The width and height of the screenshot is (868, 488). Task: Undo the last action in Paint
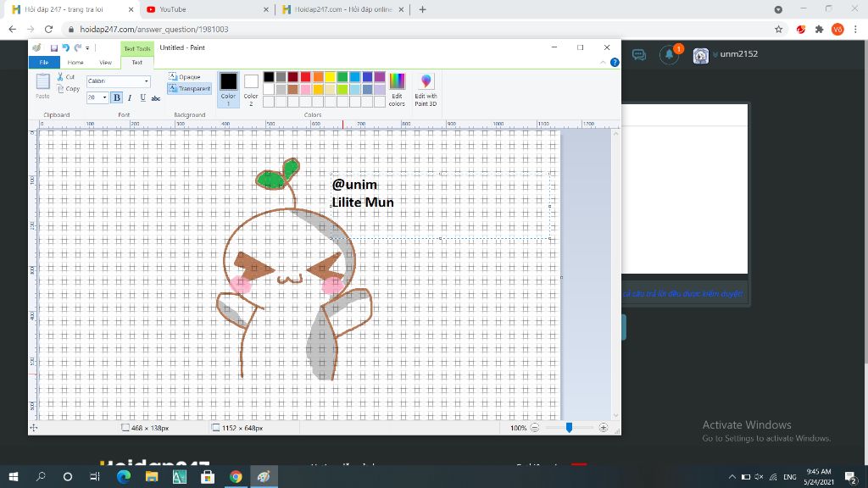65,48
